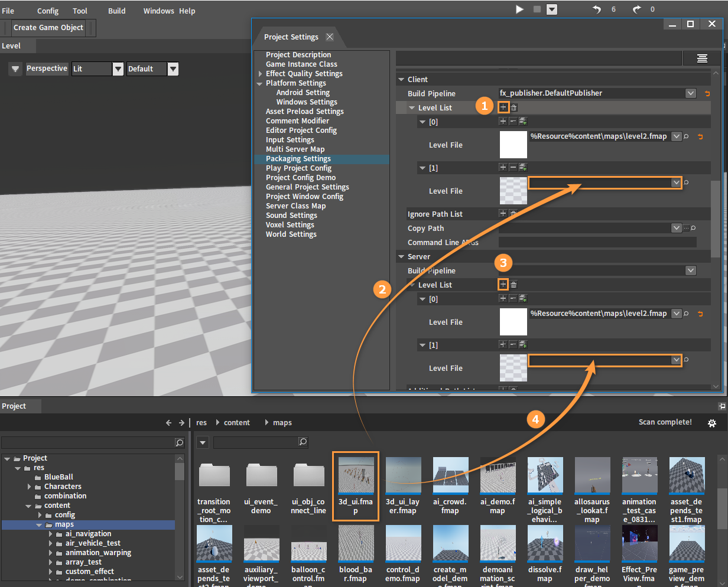
Task: Open the Tool menu
Action: pyautogui.click(x=80, y=11)
